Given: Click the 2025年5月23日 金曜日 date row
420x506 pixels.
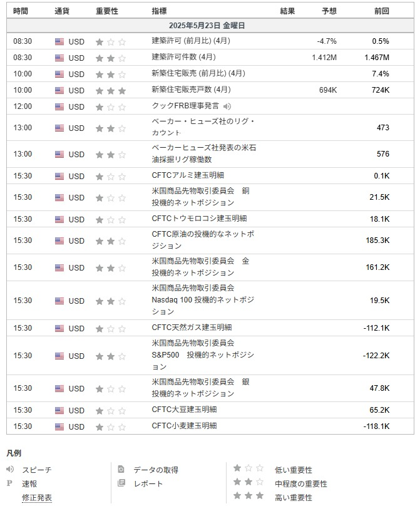Looking at the screenshot, I should click(207, 26).
